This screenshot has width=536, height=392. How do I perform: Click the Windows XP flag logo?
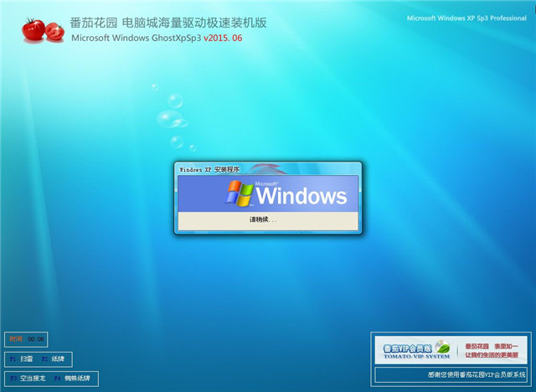239,193
